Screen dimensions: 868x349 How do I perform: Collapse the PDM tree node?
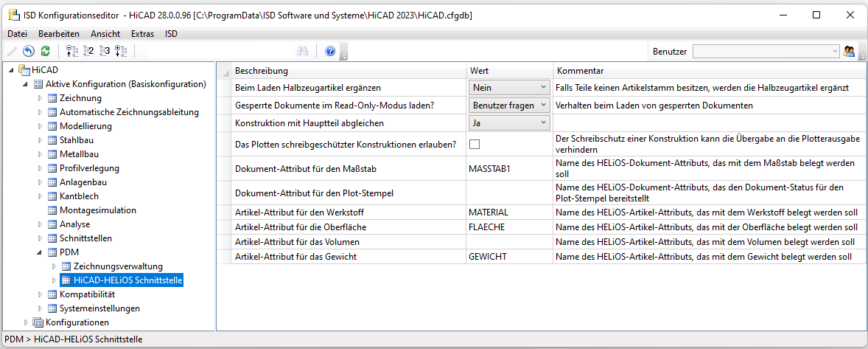tap(41, 252)
